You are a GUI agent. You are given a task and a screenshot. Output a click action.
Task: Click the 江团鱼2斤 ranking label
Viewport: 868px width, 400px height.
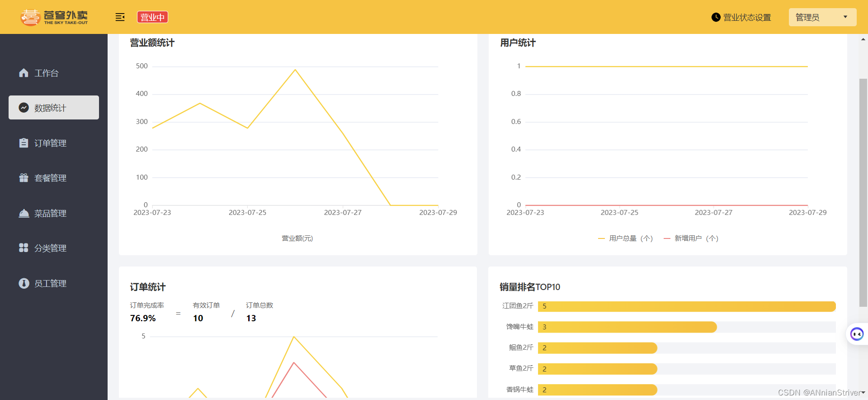[518, 306]
